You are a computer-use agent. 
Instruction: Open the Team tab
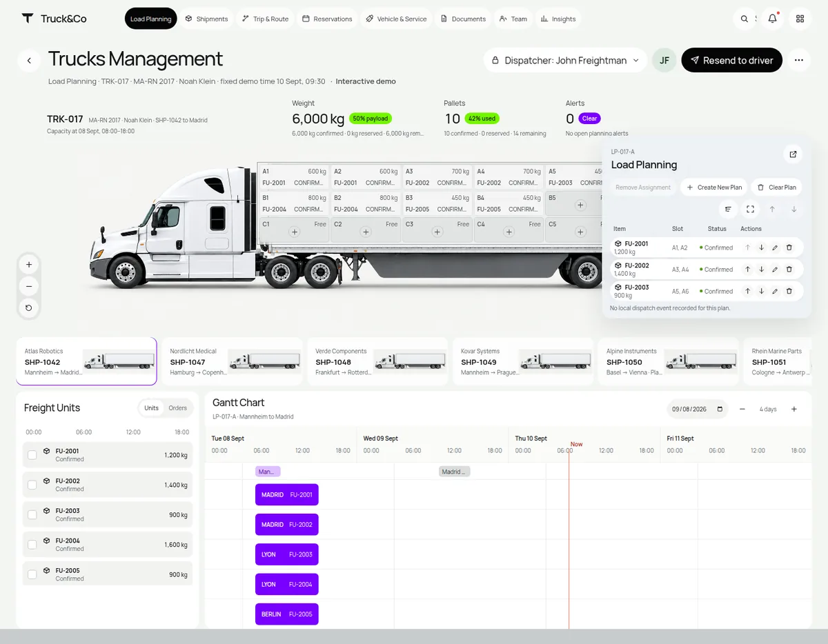tap(513, 19)
